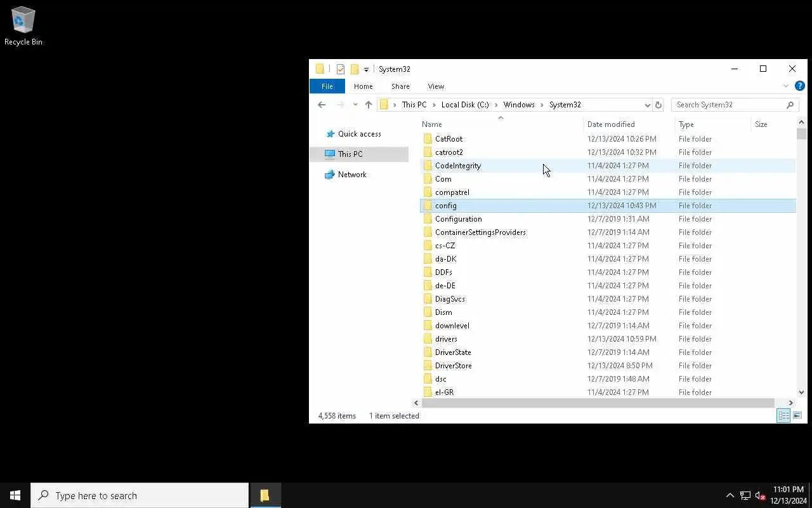812x508 pixels.
Task: Click the taskbar search box
Action: [140, 495]
